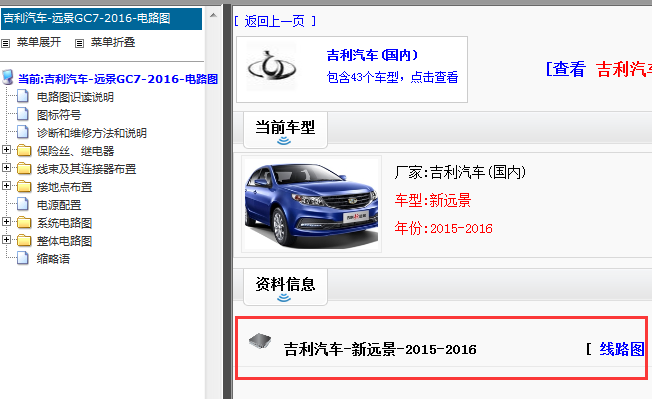Expand the 线束及其连接器布置 tree node
652x399 pixels.
6,167
